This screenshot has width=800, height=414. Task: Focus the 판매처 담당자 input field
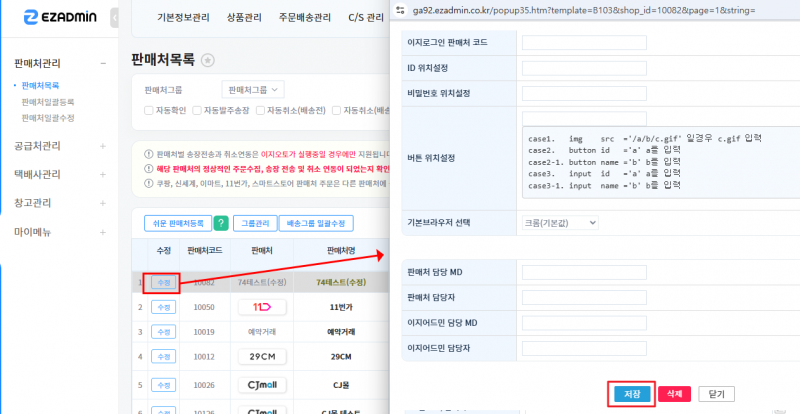coord(584,298)
